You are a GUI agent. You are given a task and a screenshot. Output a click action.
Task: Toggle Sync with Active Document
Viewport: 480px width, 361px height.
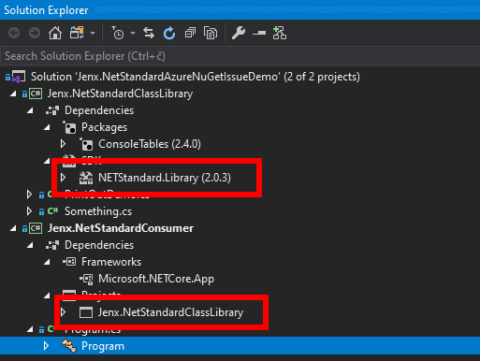[x=149, y=33]
